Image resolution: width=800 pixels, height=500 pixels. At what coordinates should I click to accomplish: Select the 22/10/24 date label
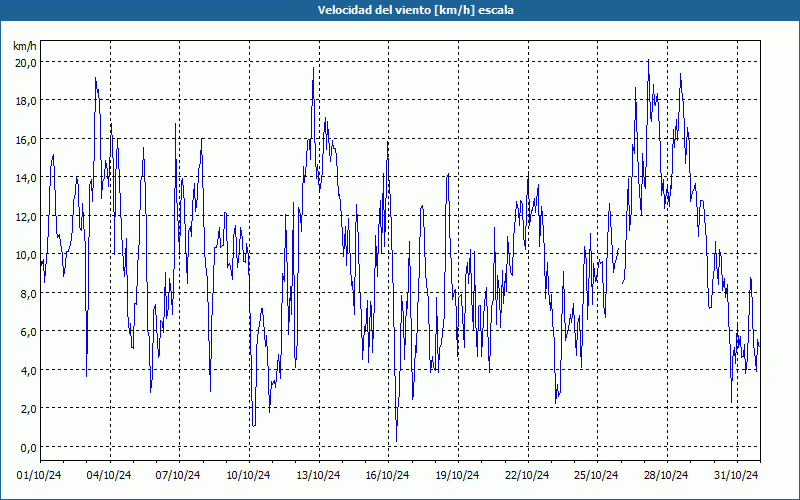click(527, 476)
